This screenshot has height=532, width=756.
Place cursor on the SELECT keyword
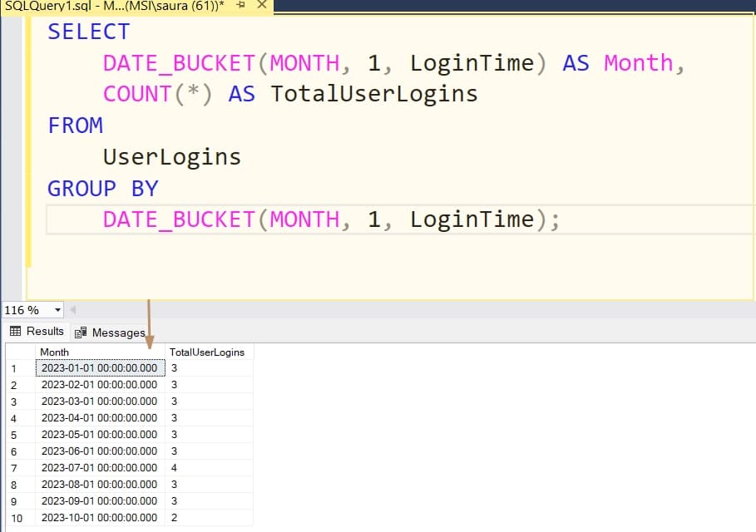click(87, 32)
